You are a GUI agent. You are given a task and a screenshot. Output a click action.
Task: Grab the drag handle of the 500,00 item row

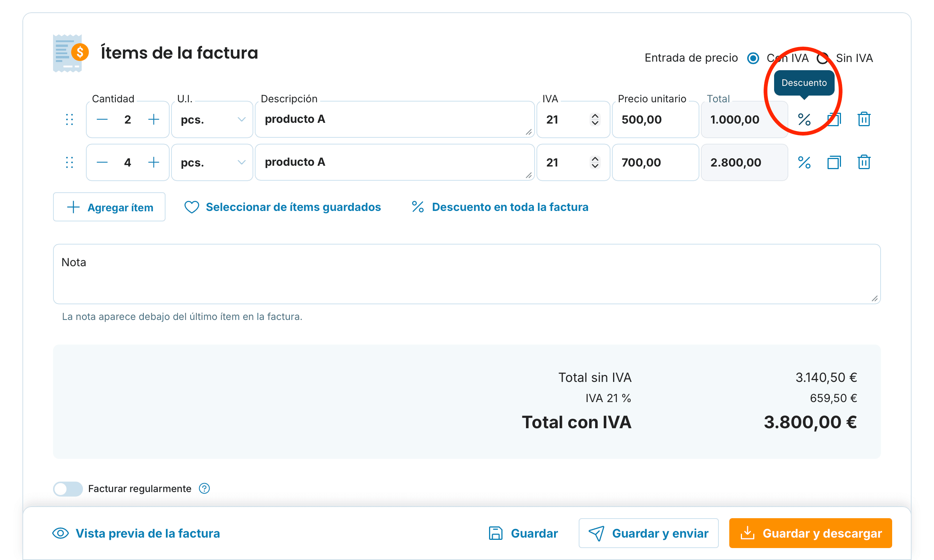click(x=69, y=119)
